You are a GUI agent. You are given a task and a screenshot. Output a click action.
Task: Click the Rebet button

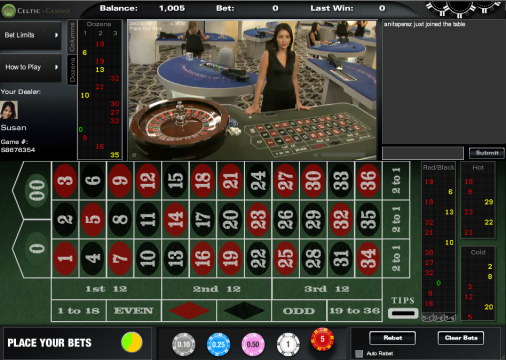tap(393, 338)
